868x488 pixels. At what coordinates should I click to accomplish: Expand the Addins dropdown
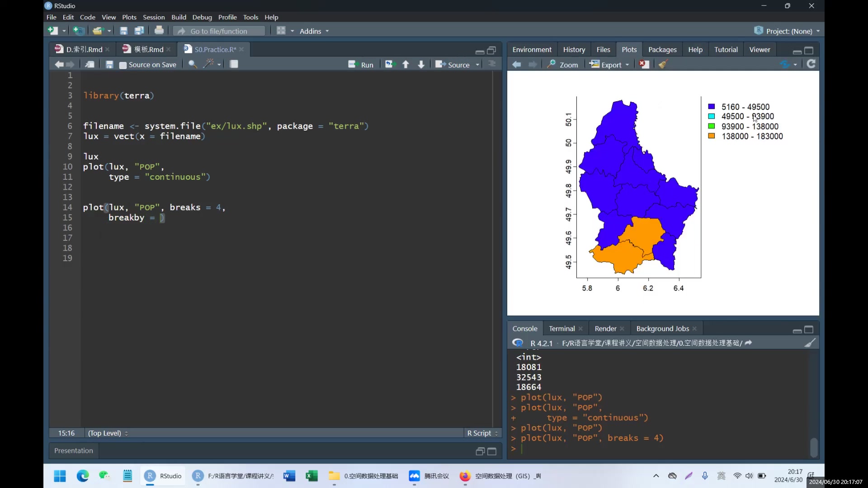pyautogui.click(x=314, y=31)
